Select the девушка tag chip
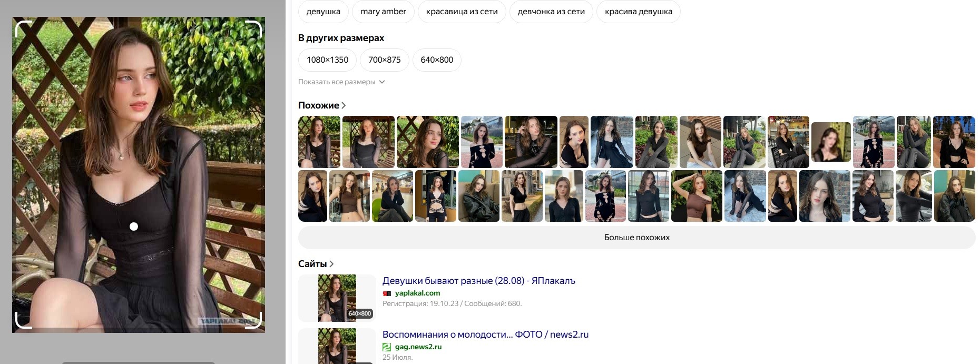 pos(324,12)
